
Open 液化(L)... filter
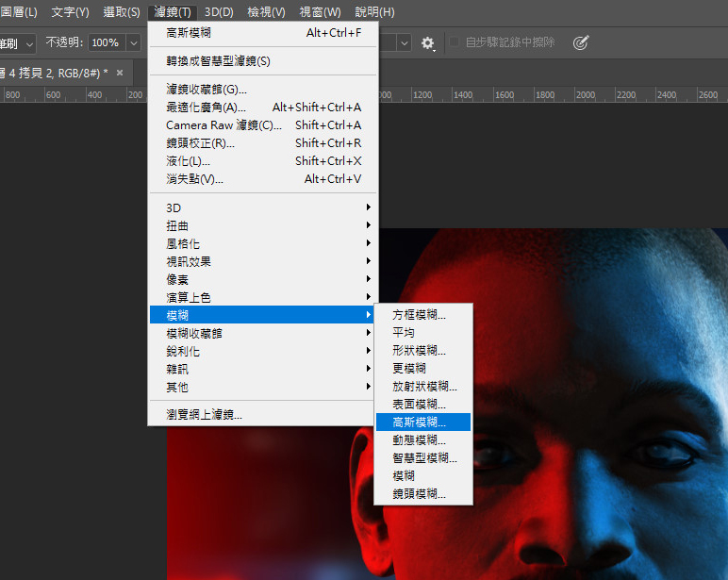tap(263, 161)
